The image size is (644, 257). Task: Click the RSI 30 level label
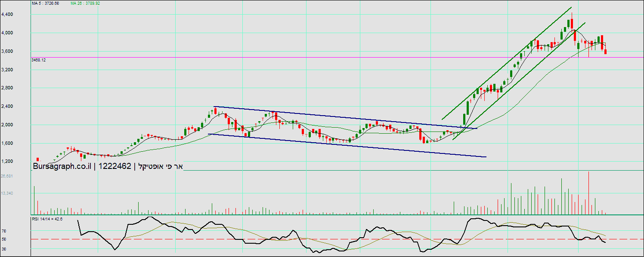click(4, 249)
